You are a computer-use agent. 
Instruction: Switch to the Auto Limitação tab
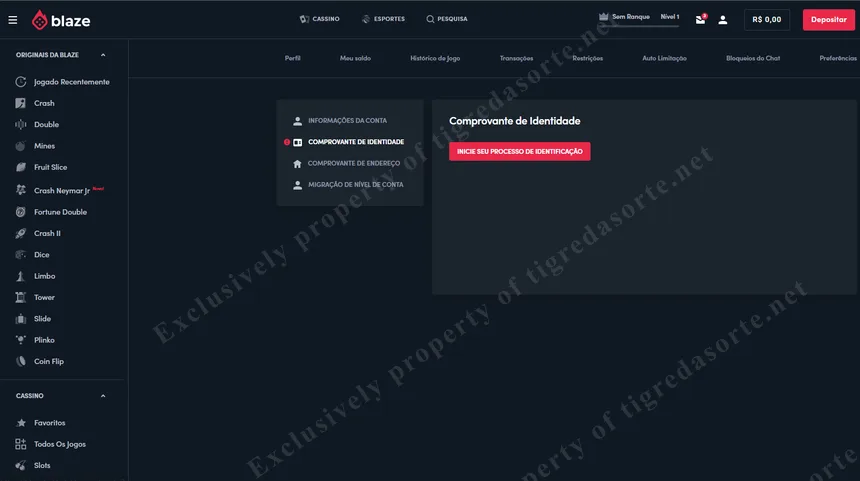[664, 58]
